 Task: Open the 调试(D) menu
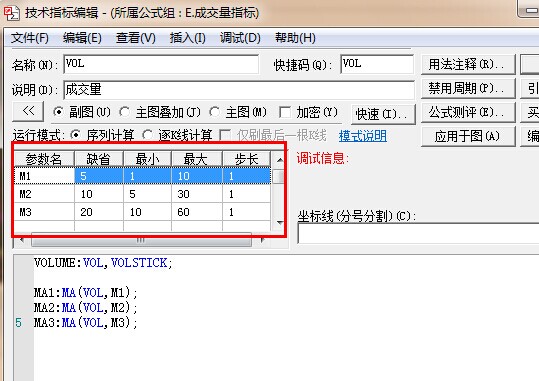pos(240,38)
